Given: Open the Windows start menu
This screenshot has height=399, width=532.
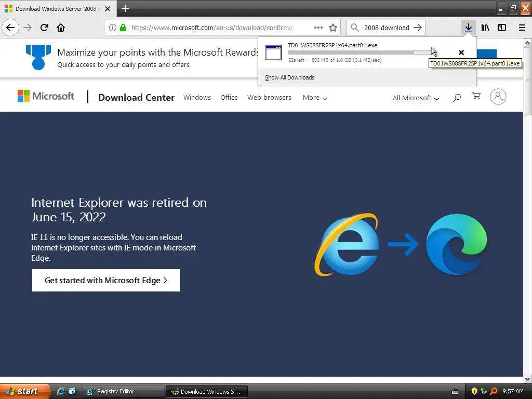Looking at the screenshot, I should pos(25,391).
